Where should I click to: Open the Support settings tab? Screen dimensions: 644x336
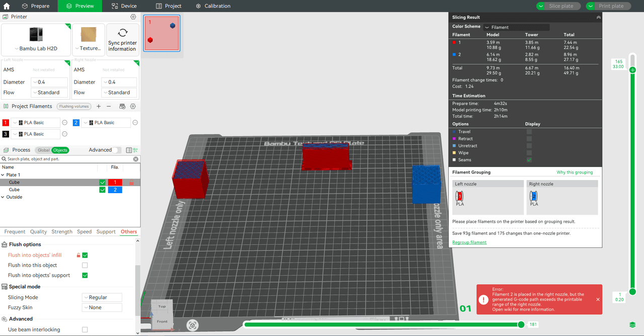pyautogui.click(x=106, y=231)
